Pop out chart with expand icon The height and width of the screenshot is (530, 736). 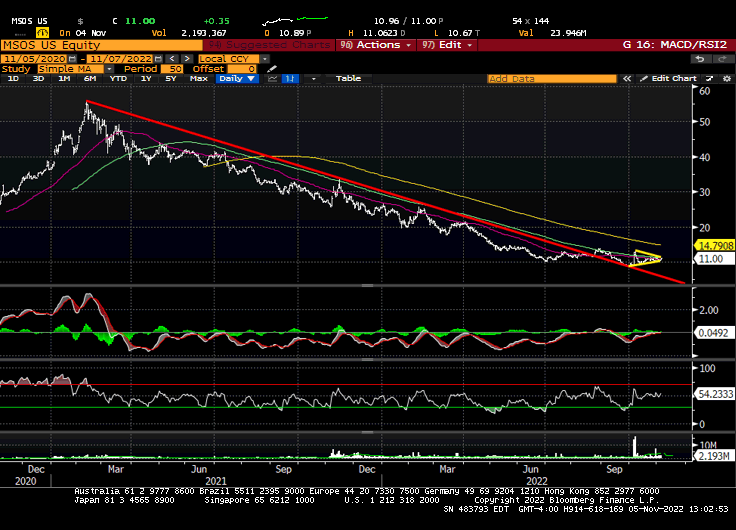pyautogui.click(x=710, y=79)
